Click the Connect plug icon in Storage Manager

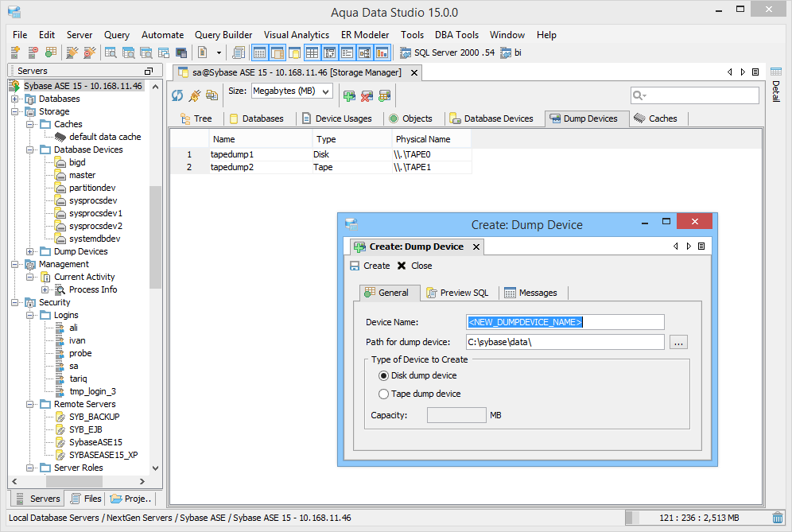tap(193, 95)
